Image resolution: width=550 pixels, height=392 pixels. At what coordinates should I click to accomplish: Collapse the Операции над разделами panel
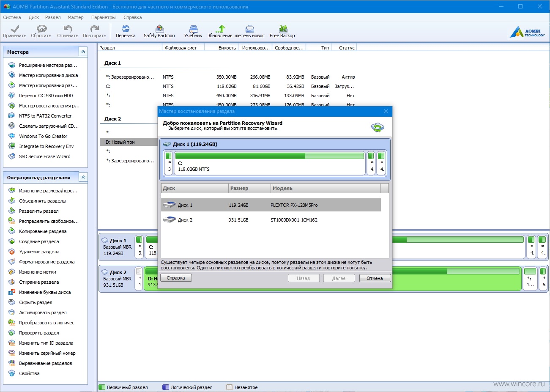coord(83,177)
